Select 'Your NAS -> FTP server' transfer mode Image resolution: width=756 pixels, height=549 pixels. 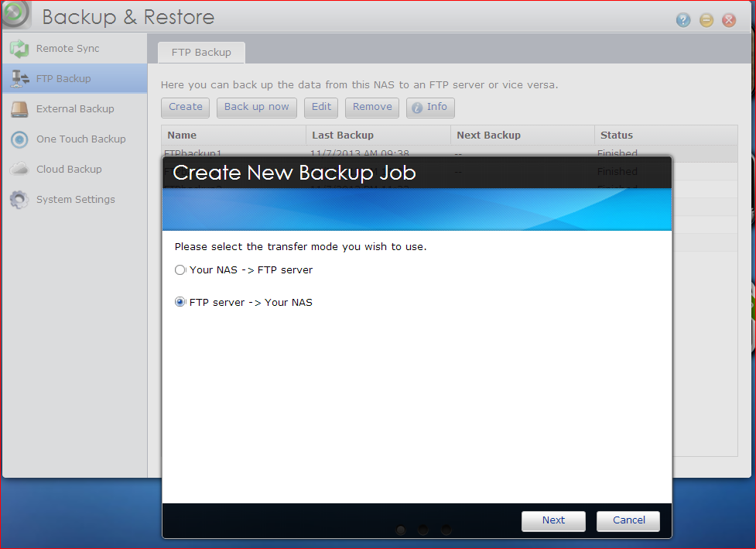tap(180, 270)
